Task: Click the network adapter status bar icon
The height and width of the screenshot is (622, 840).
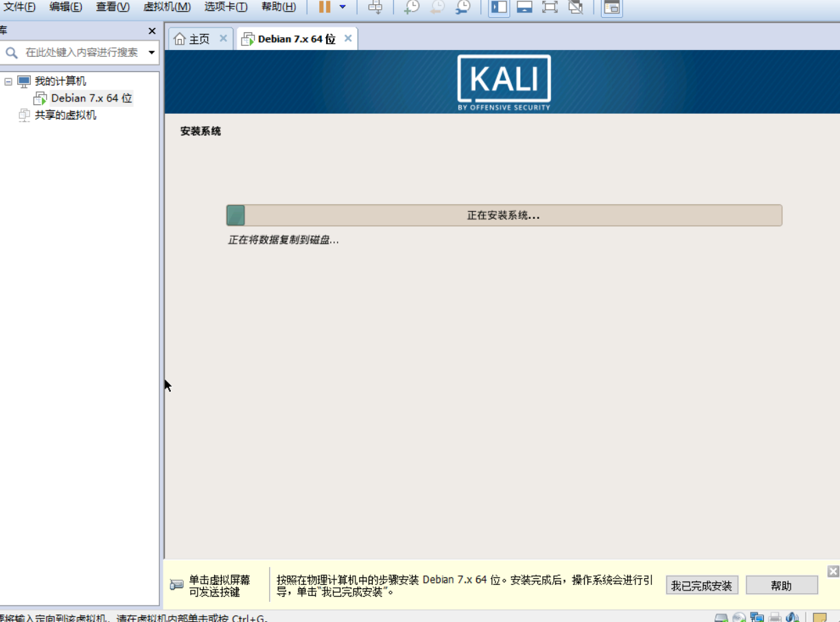Action: point(757,617)
